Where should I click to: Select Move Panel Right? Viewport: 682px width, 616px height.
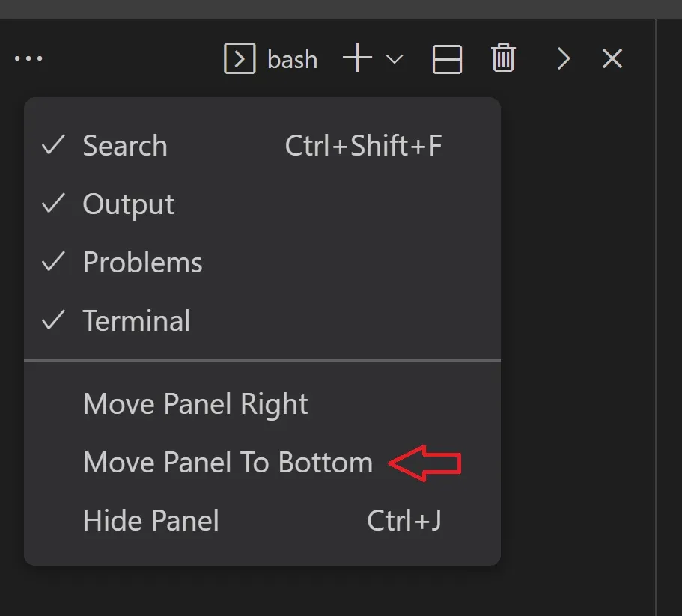[195, 404]
